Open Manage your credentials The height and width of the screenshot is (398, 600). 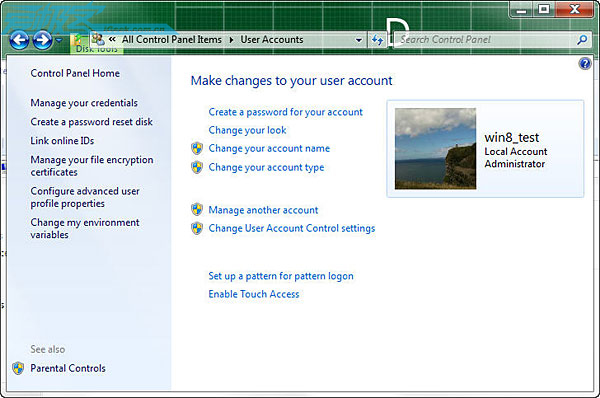84,103
